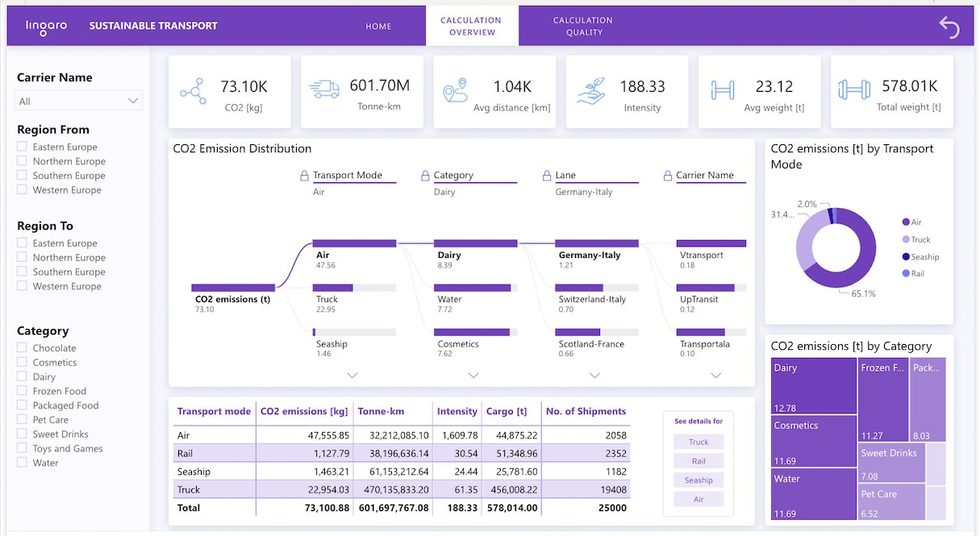Click the barbell icon on Total weight card
This screenshot has width=980, height=536.
[855, 89]
